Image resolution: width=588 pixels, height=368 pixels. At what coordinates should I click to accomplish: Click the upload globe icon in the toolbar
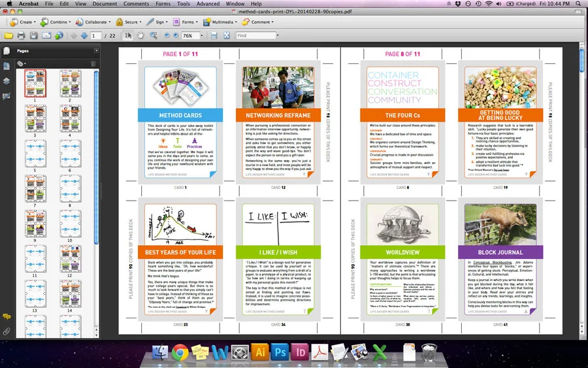59,36
